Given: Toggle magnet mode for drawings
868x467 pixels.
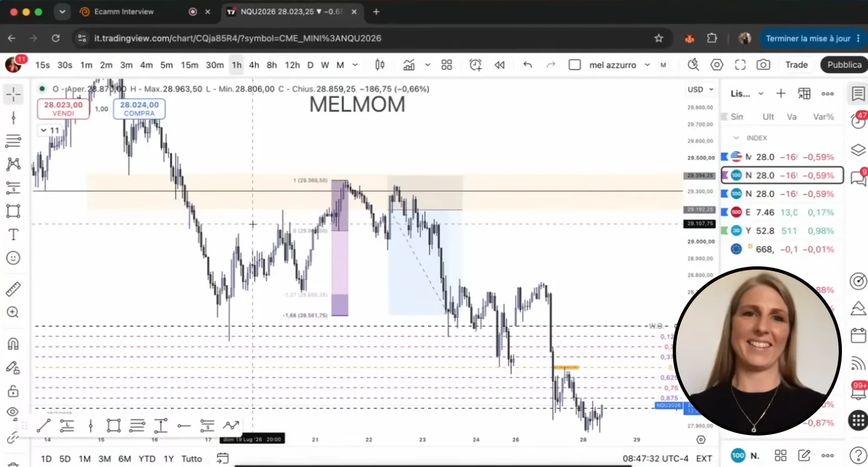Looking at the screenshot, I should [x=14, y=344].
